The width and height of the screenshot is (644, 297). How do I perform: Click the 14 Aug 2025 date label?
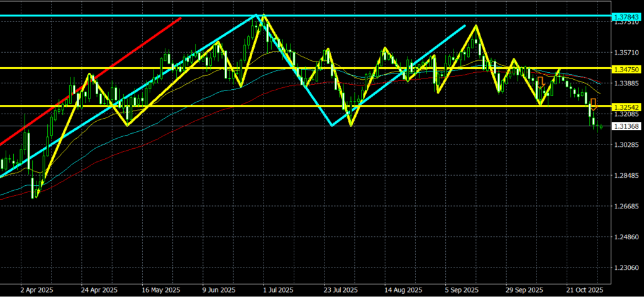tap(404, 291)
